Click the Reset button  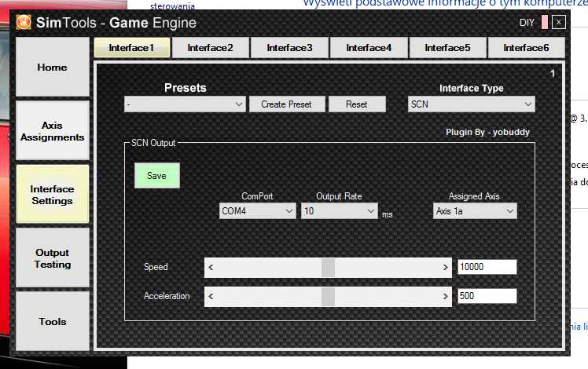pos(357,104)
